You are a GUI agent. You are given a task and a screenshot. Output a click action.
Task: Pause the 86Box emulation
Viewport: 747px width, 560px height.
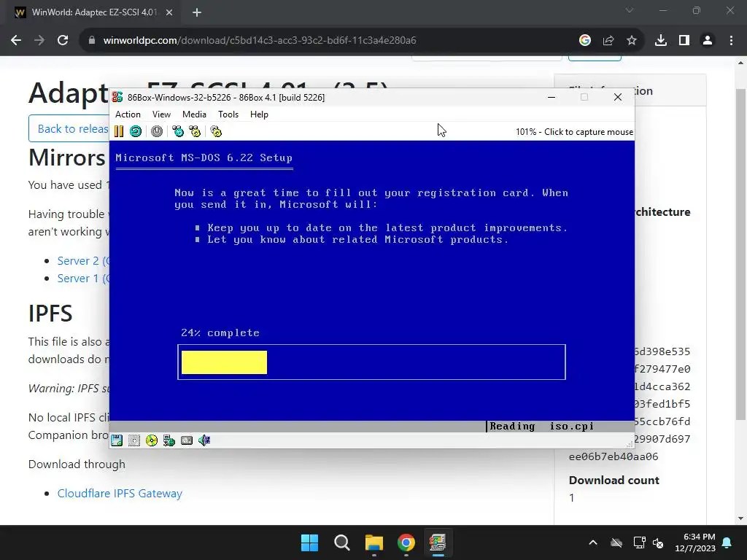pyautogui.click(x=119, y=131)
